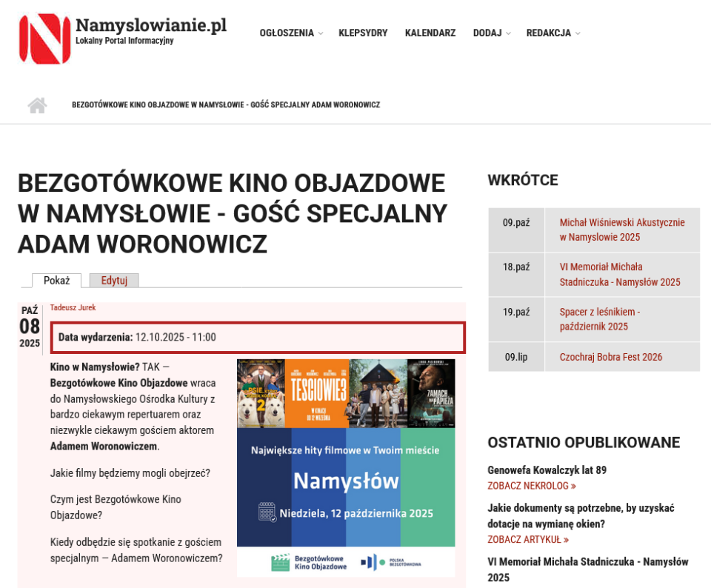The height and width of the screenshot is (588, 711).
Task: Open VI Memoriał Michała Stadniczuka upcoming event
Action: click(x=619, y=275)
